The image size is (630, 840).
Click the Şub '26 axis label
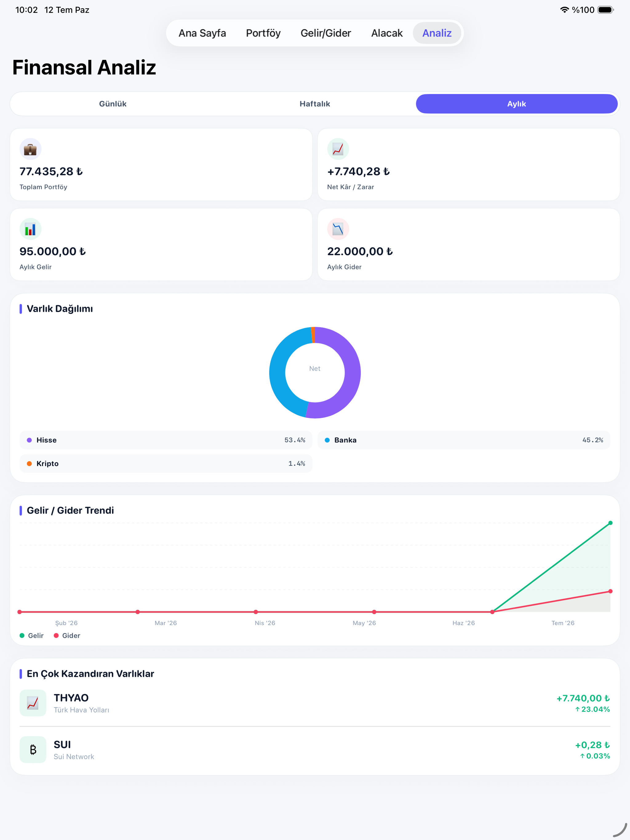tap(66, 623)
